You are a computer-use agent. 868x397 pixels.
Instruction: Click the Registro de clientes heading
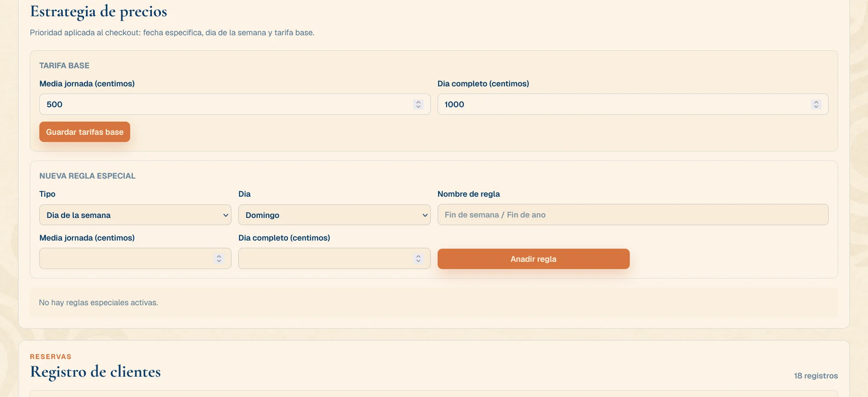tap(95, 372)
